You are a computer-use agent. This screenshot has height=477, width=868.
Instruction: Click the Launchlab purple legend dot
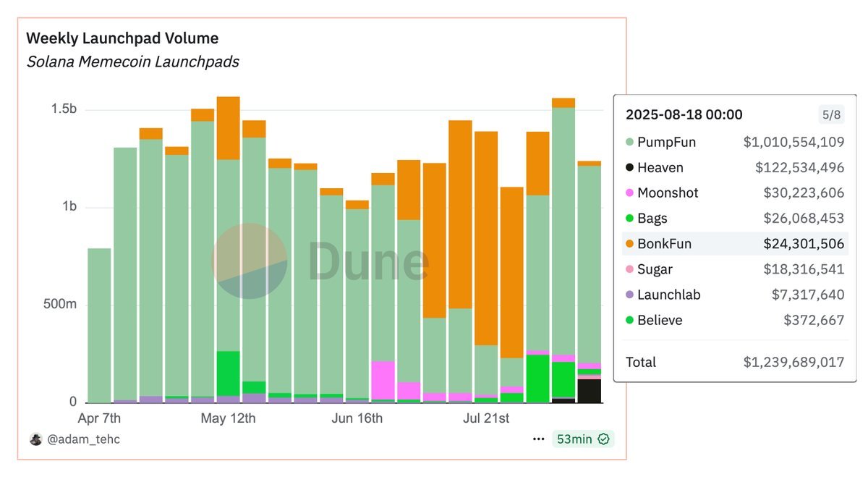(x=629, y=295)
